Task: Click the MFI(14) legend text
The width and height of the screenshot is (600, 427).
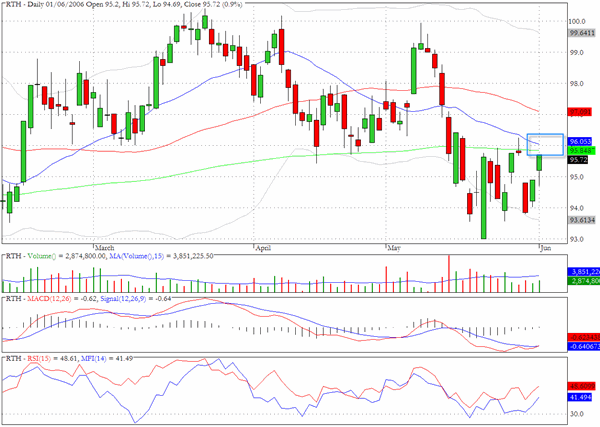Action: 93,359
